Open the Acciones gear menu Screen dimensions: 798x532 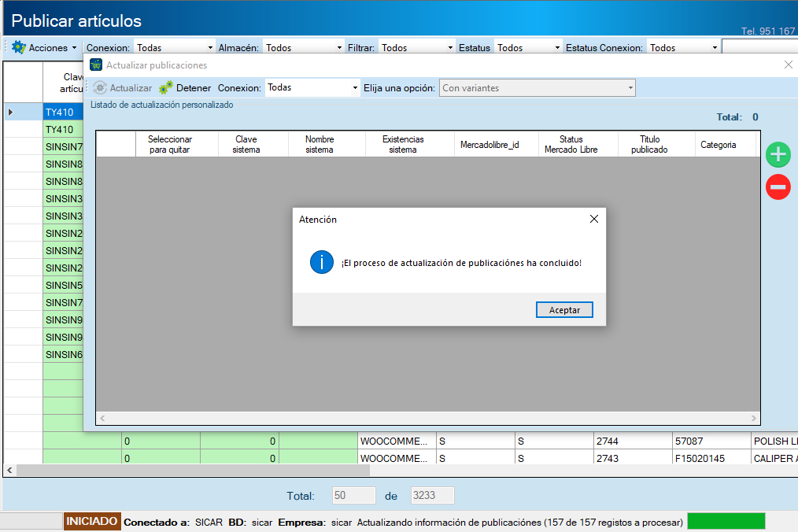pos(44,47)
